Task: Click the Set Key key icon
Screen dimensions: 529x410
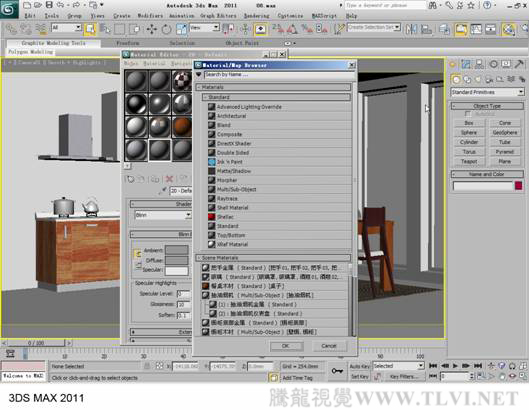Action: click(337, 371)
